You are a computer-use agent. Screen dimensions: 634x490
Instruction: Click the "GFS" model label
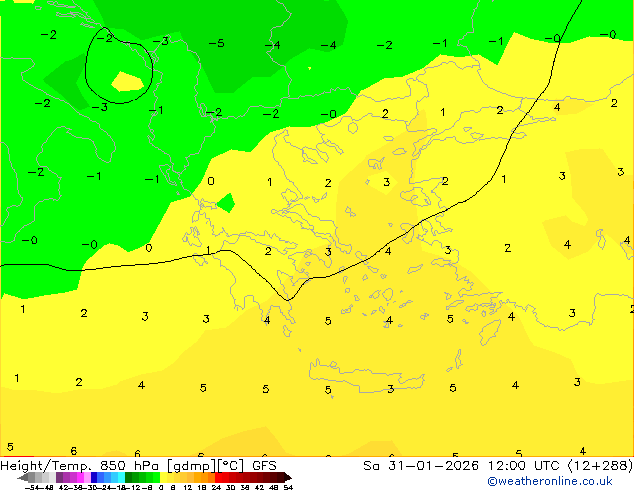pyautogui.click(x=264, y=466)
